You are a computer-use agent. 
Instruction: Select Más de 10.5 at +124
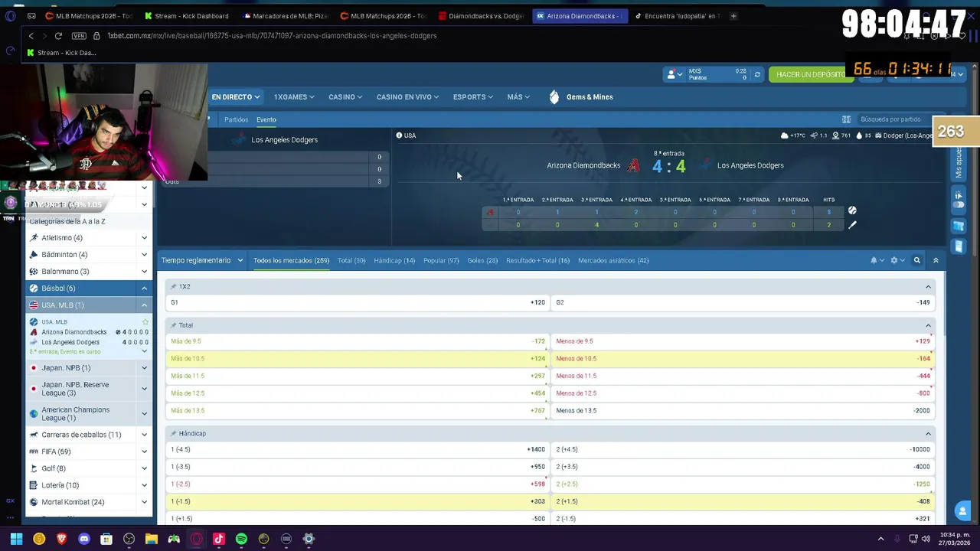coord(358,358)
